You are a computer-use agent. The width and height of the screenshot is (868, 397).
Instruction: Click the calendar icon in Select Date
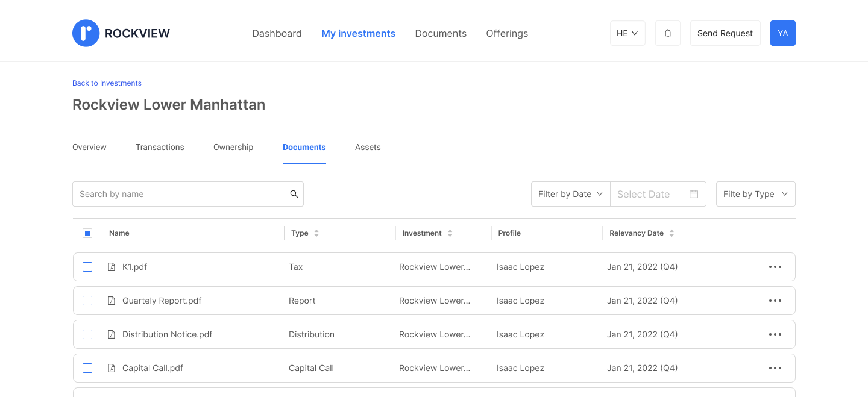point(694,193)
